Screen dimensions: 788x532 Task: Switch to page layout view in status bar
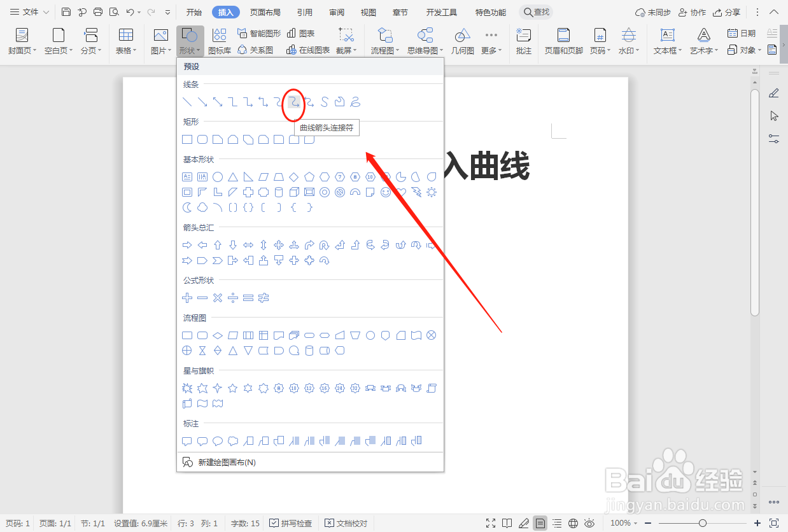click(x=540, y=523)
